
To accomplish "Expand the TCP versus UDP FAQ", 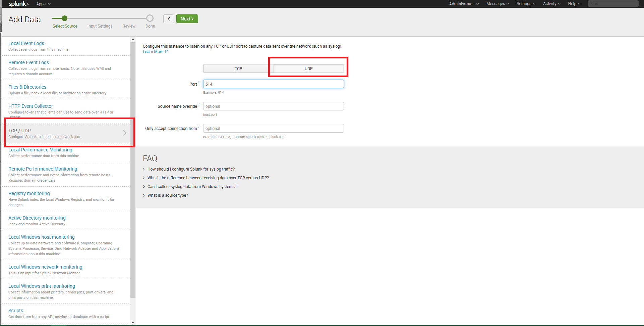I will pyautogui.click(x=208, y=178).
